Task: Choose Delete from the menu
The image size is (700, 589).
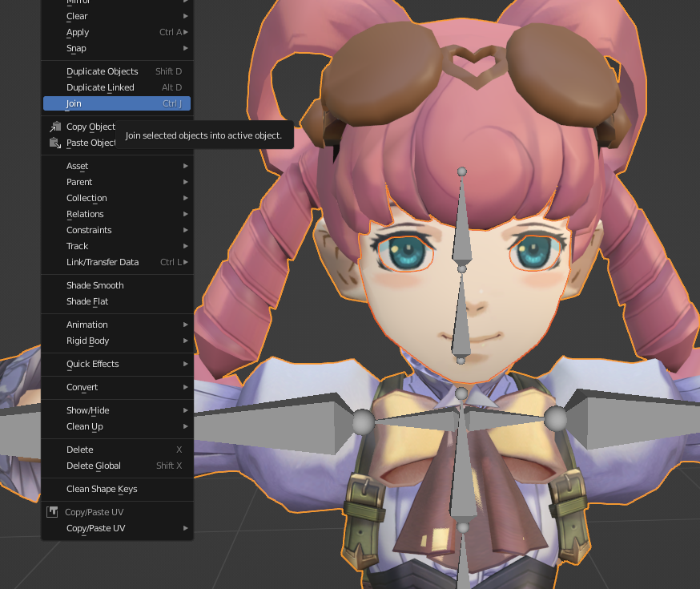Action: click(117, 450)
